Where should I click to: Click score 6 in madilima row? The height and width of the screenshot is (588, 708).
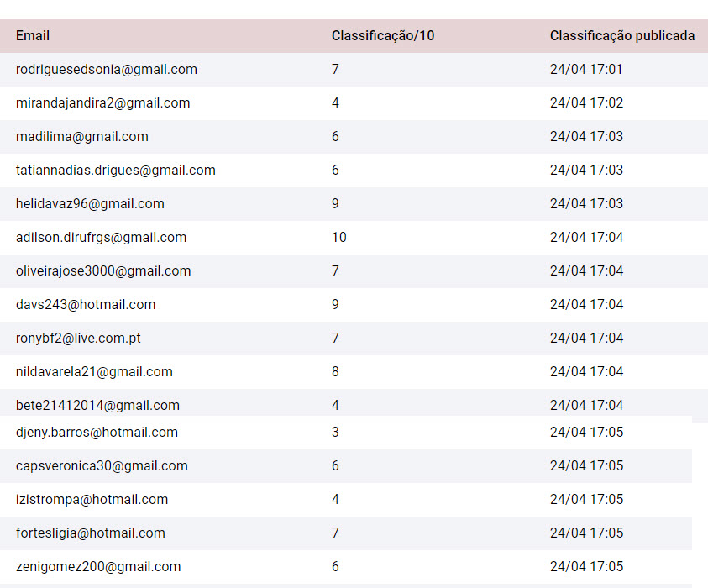click(x=335, y=136)
